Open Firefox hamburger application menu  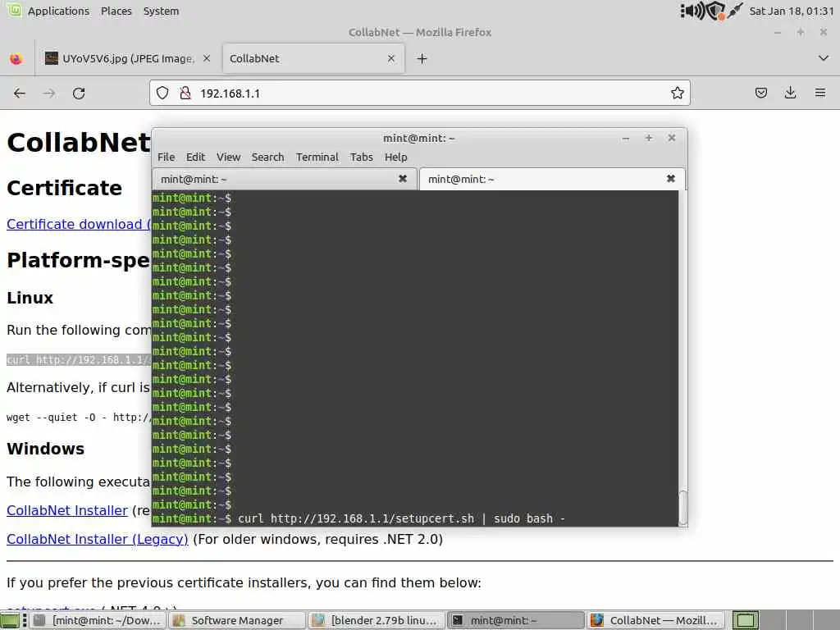click(x=820, y=94)
